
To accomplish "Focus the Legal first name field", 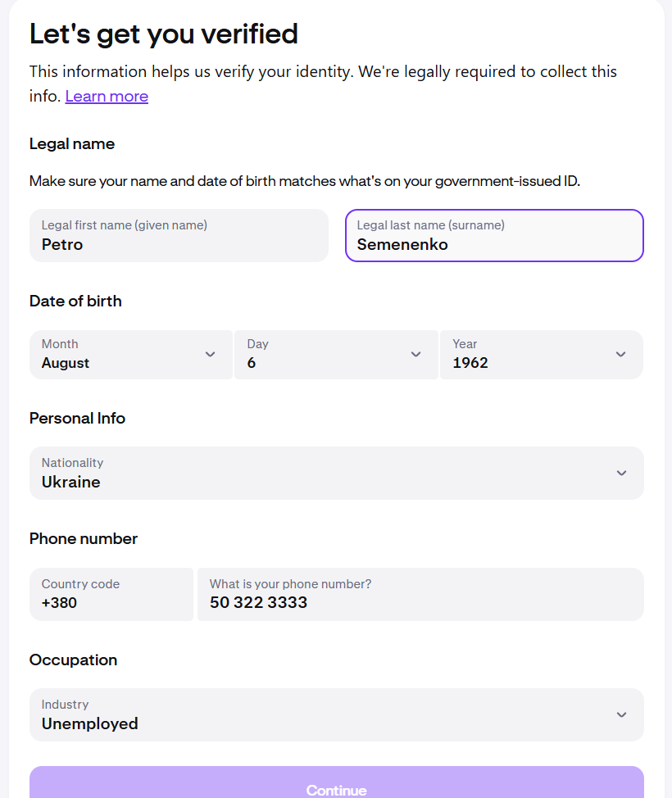I will point(179,236).
